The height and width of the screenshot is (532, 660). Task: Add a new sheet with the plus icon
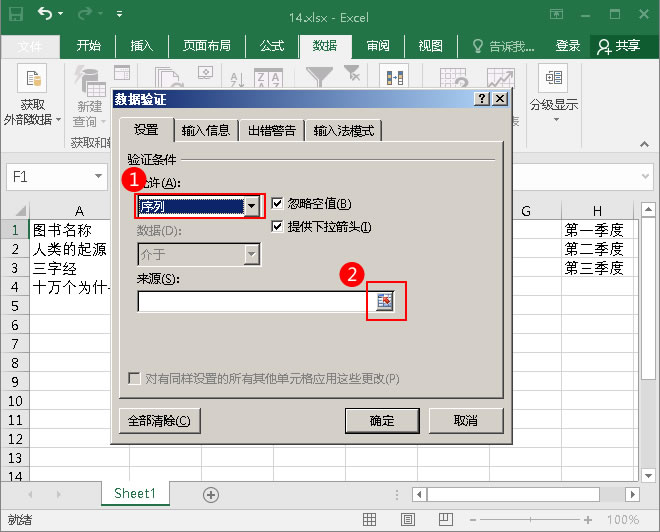[x=210, y=495]
